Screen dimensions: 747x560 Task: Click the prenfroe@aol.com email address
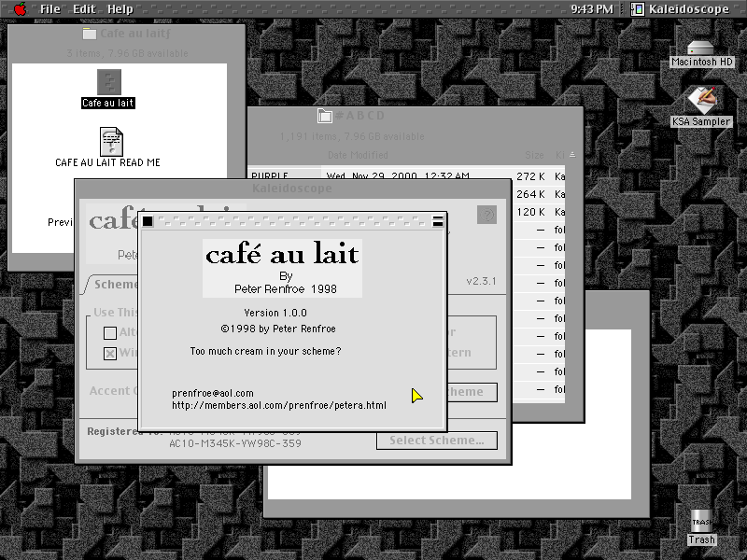tap(213, 393)
